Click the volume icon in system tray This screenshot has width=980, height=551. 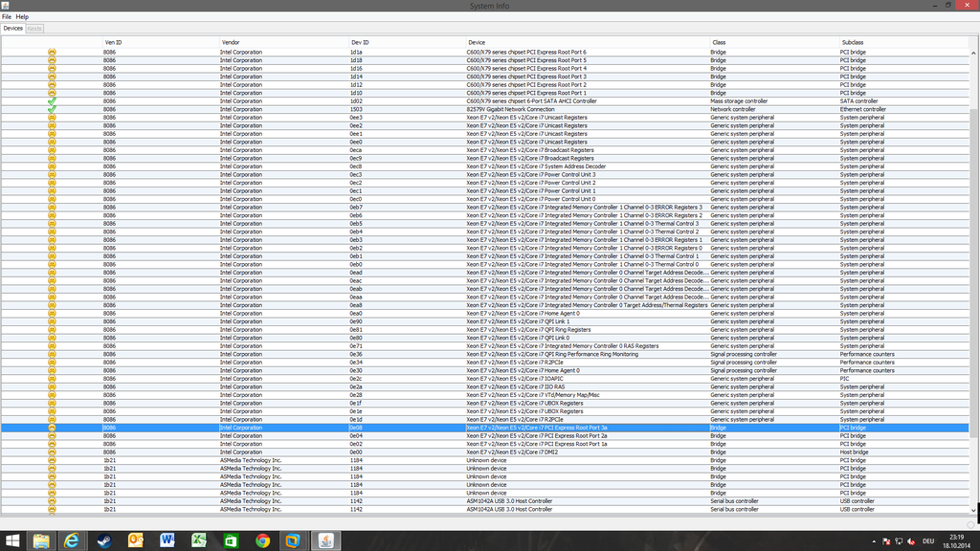coord(911,541)
